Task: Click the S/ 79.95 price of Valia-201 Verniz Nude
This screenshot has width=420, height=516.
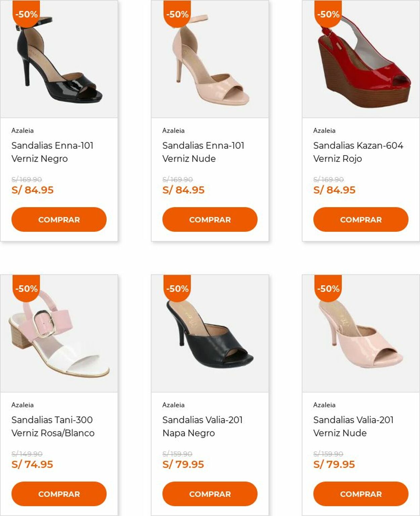Action: (x=334, y=464)
